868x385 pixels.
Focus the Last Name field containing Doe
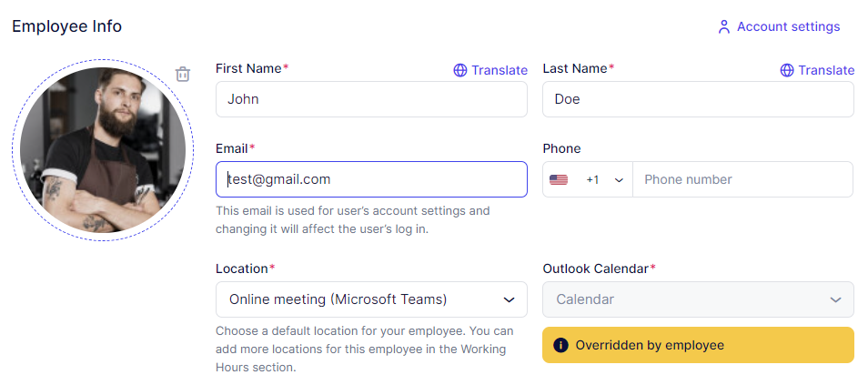point(698,99)
